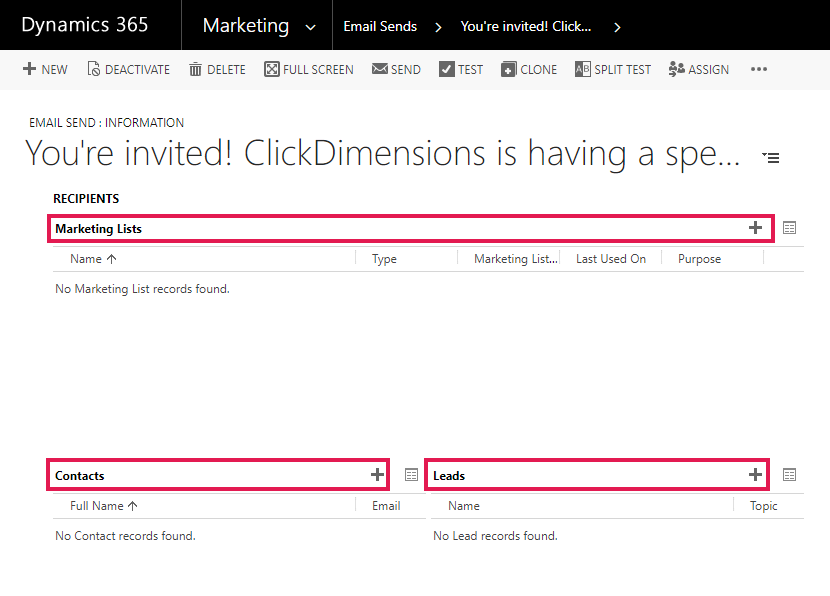Image resolution: width=830 pixels, height=596 pixels.
Task: Click No Marketing List records found text
Action: coord(142,289)
